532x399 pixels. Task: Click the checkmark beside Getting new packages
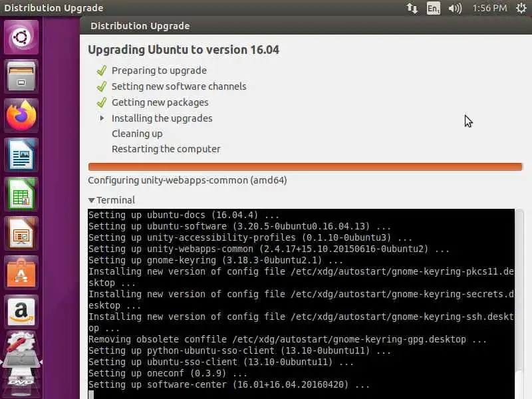pos(102,102)
